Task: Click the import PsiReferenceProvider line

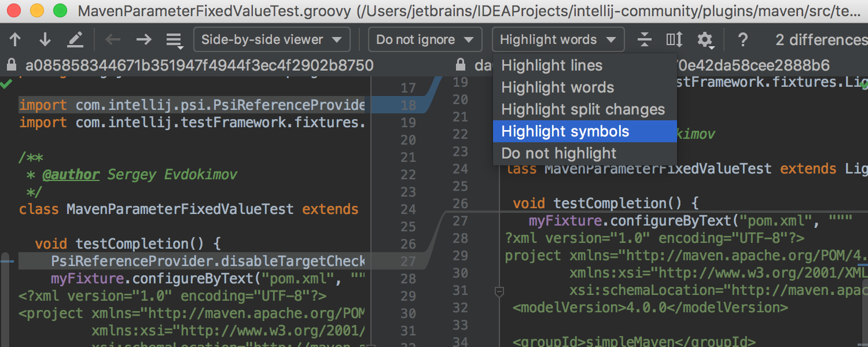Action: point(192,105)
